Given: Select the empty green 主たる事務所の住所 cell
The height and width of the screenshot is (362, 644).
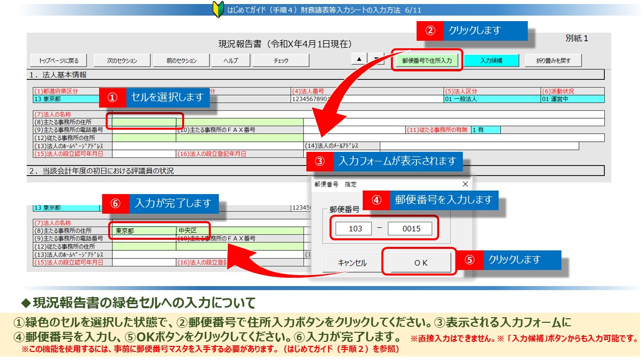Looking at the screenshot, I should [144, 122].
